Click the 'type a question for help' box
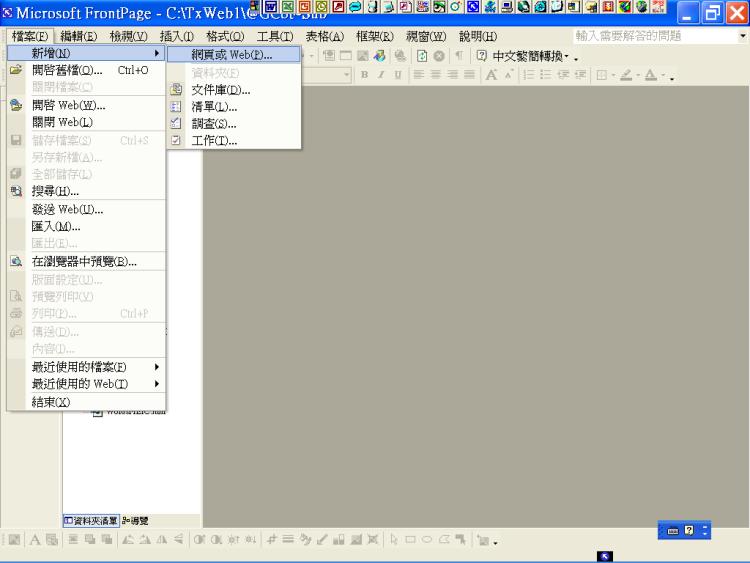The width and height of the screenshot is (750, 563). pos(654,36)
